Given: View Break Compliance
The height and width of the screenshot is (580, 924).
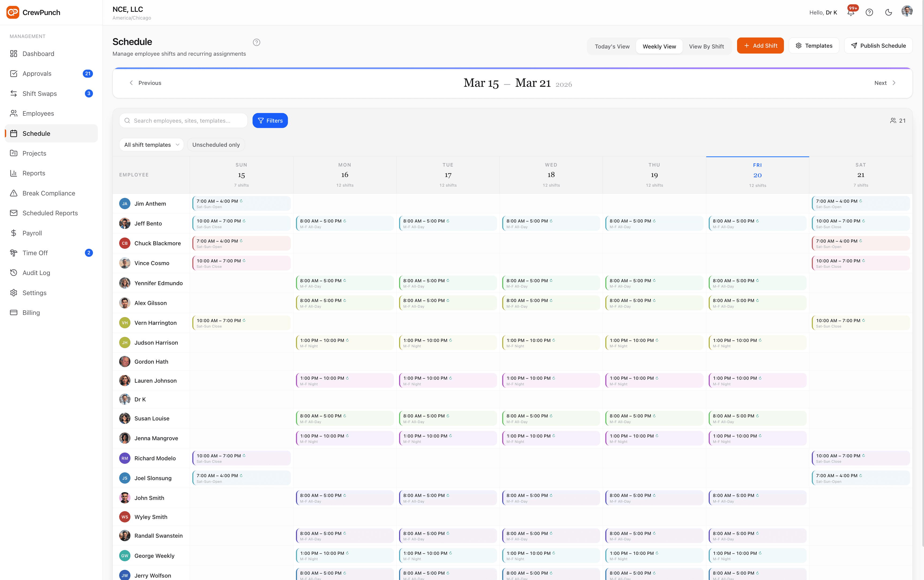Looking at the screenshot, I should point(48,193).
